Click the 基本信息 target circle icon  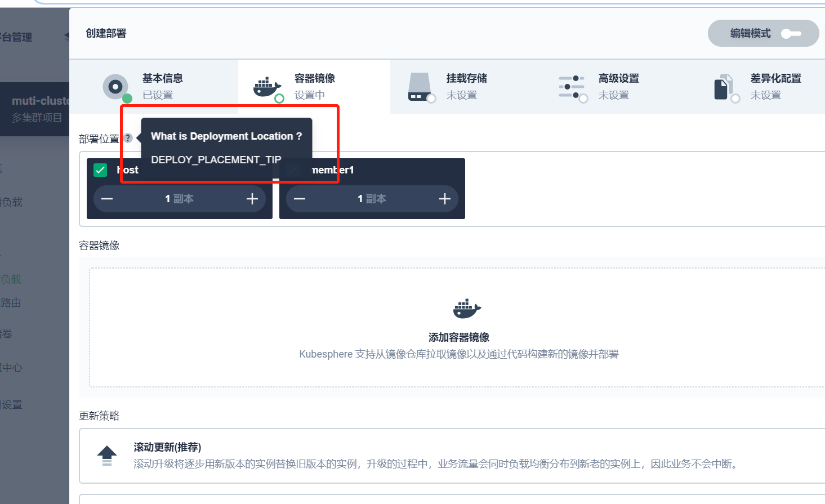(x=115, y=87)
